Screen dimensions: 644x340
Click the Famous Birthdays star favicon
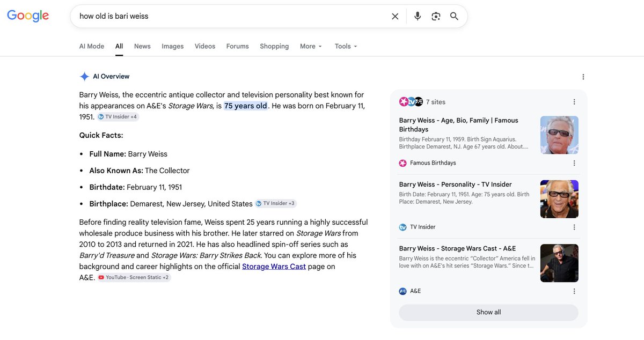click(403, 163)
